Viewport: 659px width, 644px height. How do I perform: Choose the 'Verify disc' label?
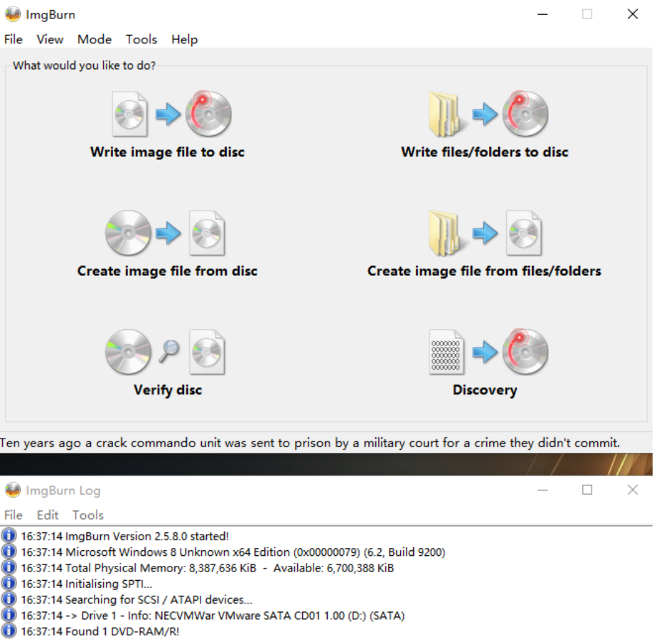click(x=168, y=390)
